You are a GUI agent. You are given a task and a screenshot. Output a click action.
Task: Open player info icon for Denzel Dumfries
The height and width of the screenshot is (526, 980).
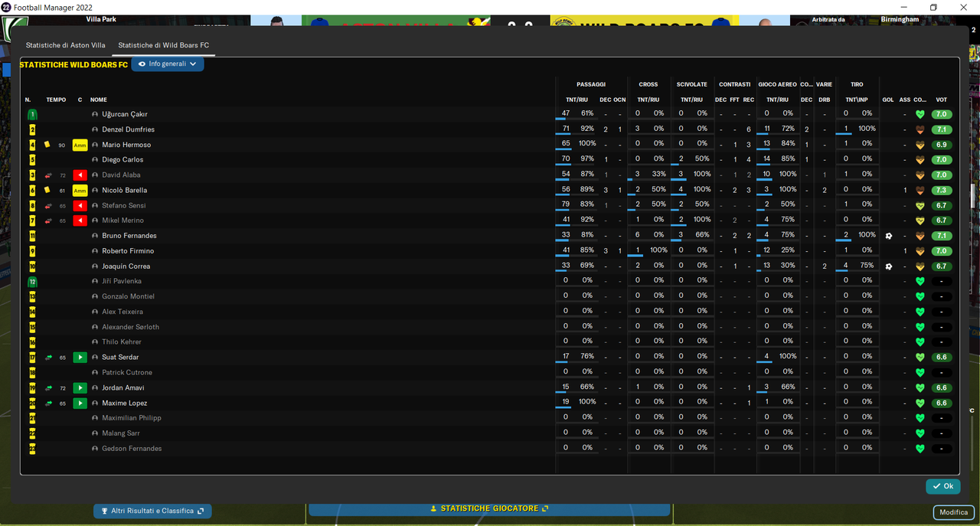(x=95, y=129)
